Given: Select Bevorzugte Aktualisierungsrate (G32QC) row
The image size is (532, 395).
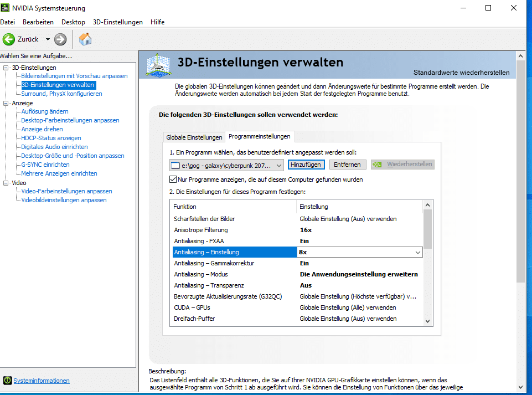Looking at the screenshot, I should click(297, 296).
